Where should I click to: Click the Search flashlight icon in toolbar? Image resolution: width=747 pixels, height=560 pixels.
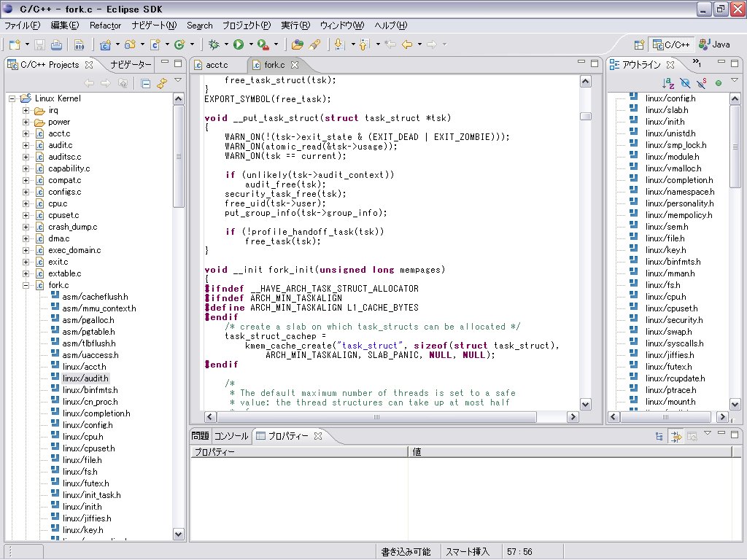(314, 44)
